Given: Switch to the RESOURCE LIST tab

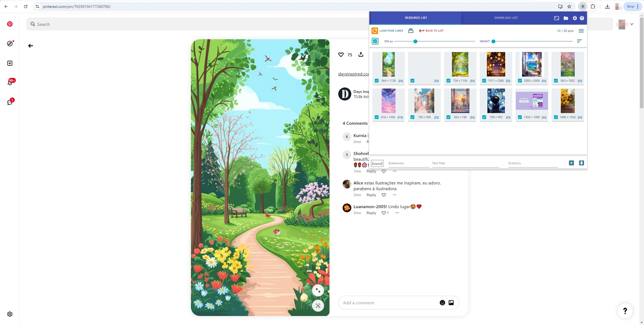Looking at the screenshot, I should [415, 18].
